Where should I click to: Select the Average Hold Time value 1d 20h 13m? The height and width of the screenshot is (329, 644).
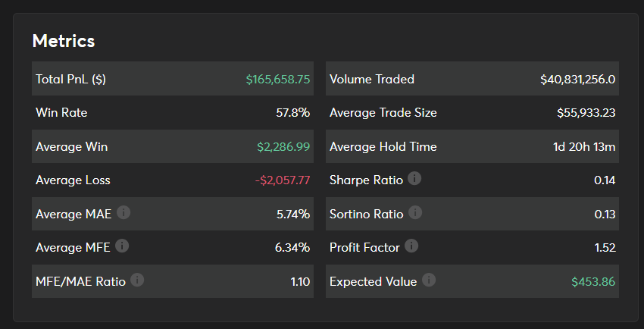point(584,146)
